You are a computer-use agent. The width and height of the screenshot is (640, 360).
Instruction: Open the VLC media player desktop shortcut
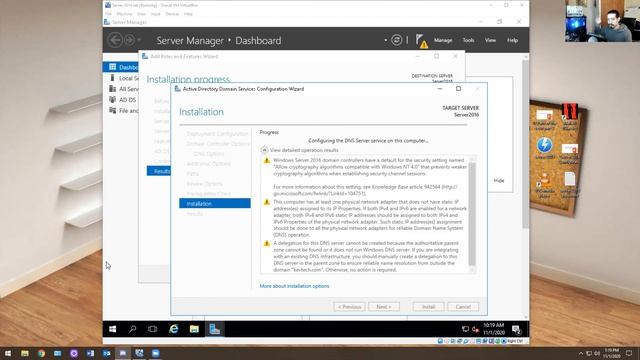coord(544,184)
